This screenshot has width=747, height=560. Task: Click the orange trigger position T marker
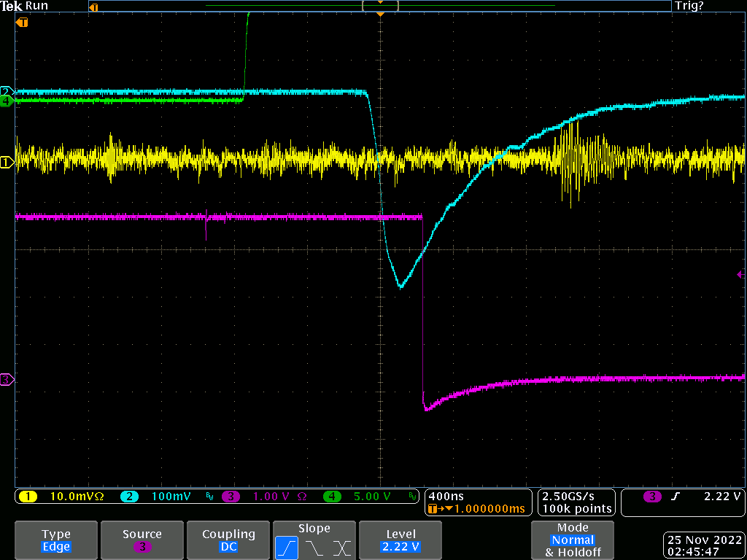pos(22,23)
